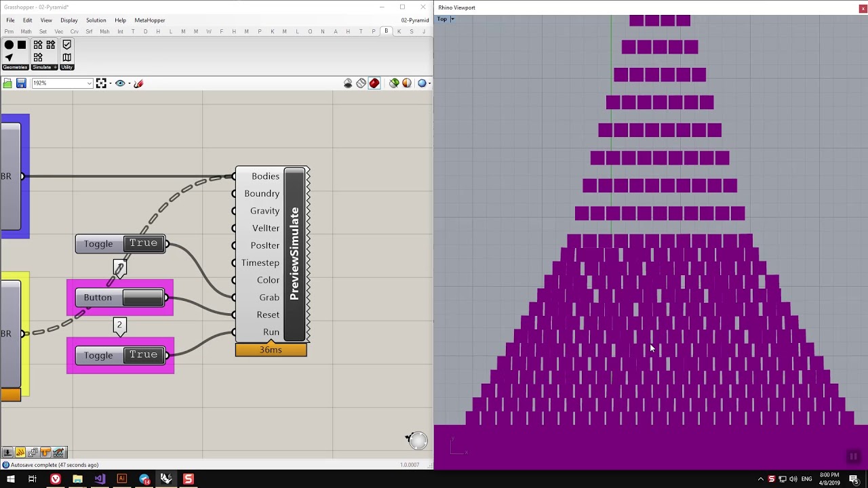The height and width of the screenshot is (488, 868).
Task: Toggle preview selected objects only icon
Action: click(x=394, y=83)
